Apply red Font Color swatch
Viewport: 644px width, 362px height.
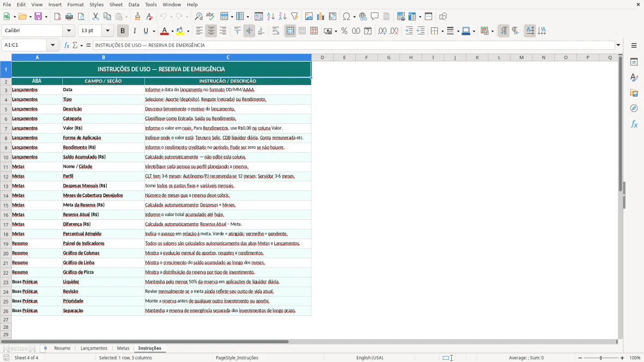coord(164,31)
